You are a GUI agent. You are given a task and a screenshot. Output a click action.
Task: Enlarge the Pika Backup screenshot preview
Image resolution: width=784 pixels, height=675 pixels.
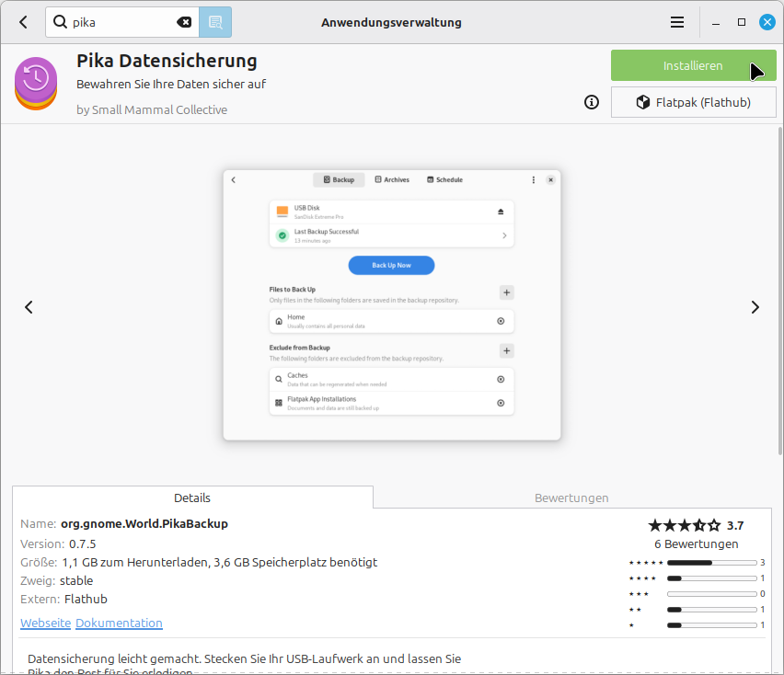click(x=391, y=305)
